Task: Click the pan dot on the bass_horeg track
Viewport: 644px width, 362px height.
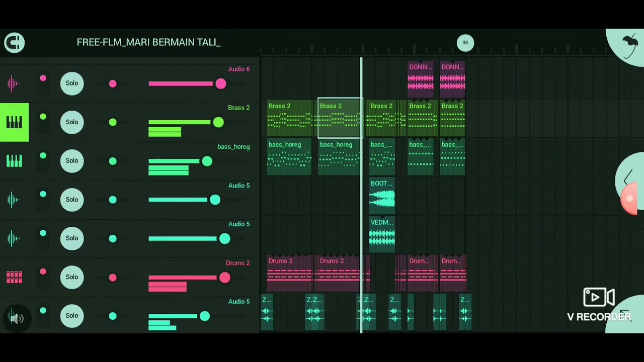Action: (x=113, y=161)
